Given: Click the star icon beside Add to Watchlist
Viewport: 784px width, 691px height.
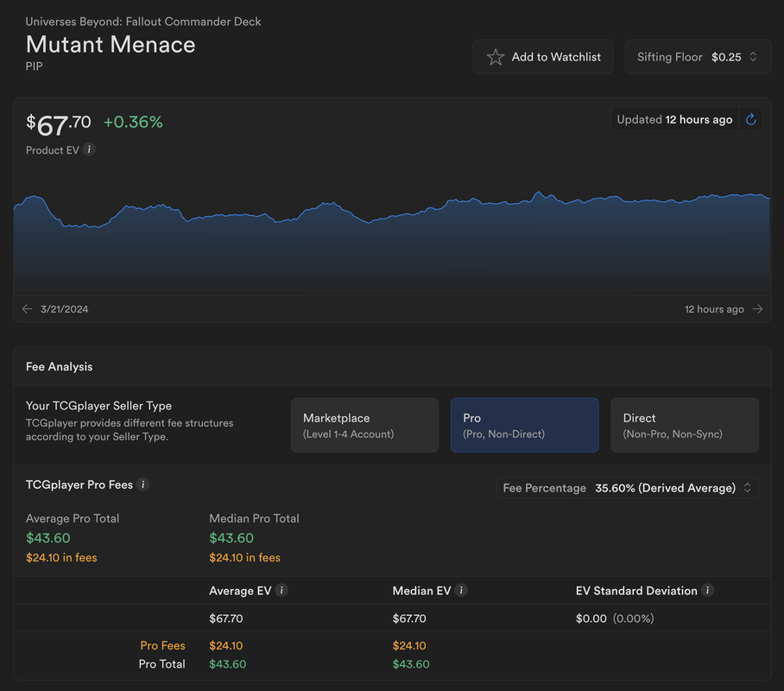Looking at the screenshot, I should tap(496, 57).
